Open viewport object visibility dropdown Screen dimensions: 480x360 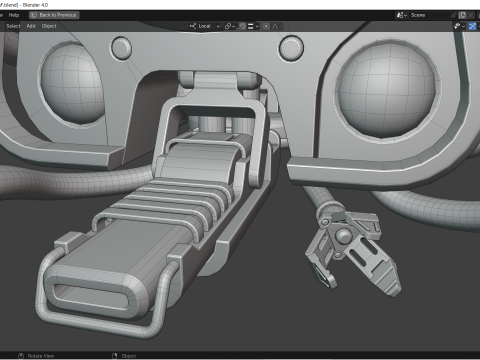tap(459, 26)
